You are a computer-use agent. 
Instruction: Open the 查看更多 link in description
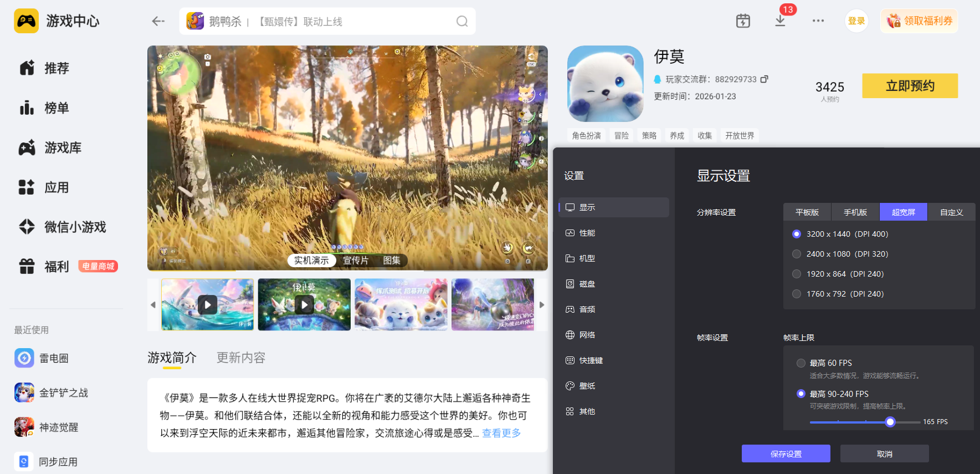click(x=501, y=433)
